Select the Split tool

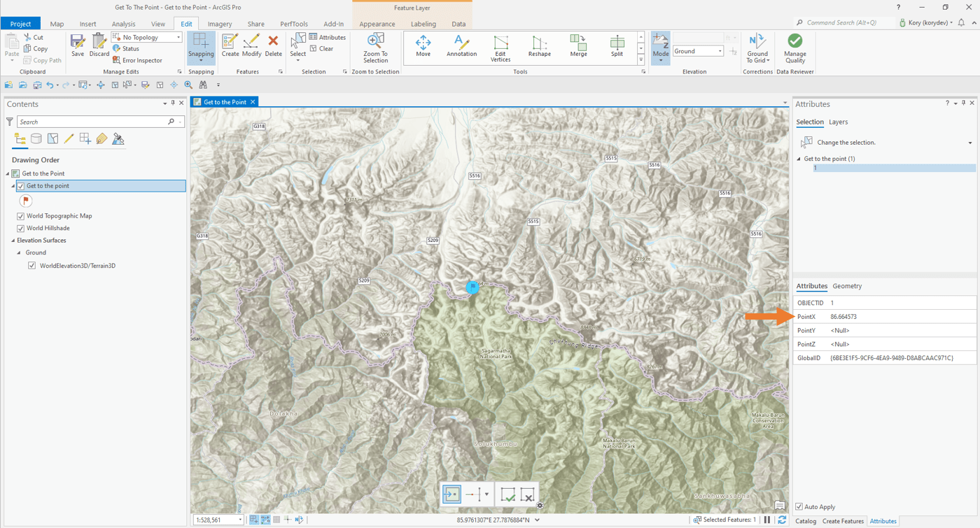click(x=617, y=45)
